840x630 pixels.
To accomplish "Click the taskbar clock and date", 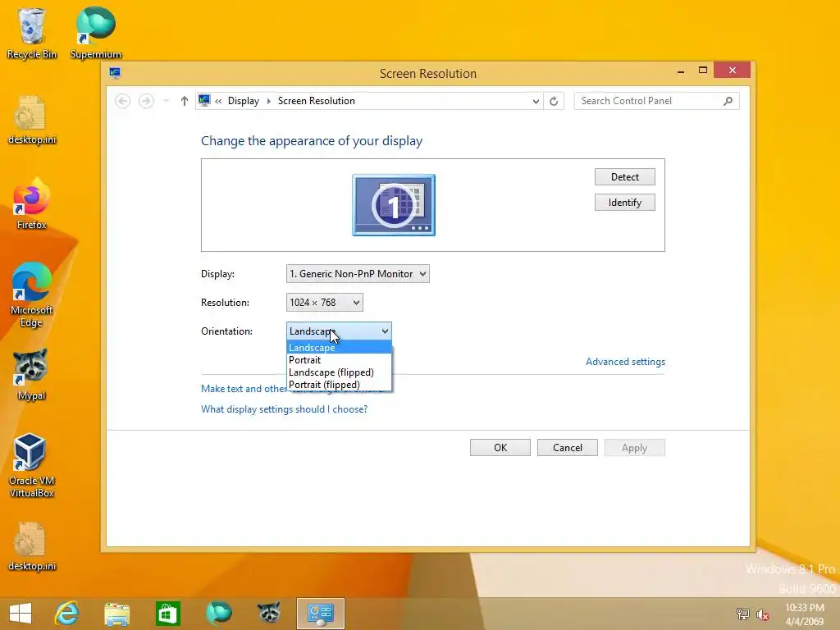I will coord(804,614).
